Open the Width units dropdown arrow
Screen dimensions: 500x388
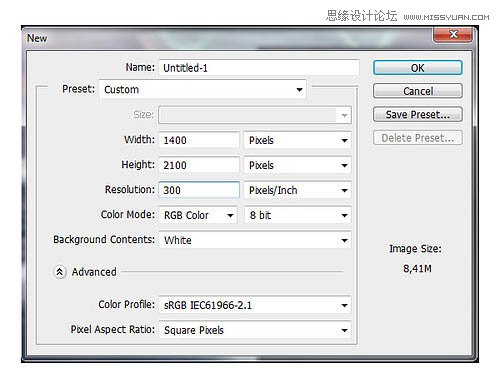344,140
